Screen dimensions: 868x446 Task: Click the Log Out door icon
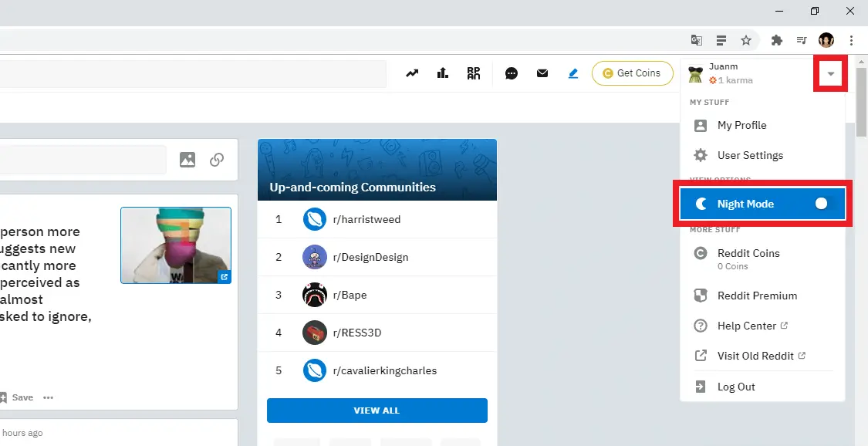(701, 387)
